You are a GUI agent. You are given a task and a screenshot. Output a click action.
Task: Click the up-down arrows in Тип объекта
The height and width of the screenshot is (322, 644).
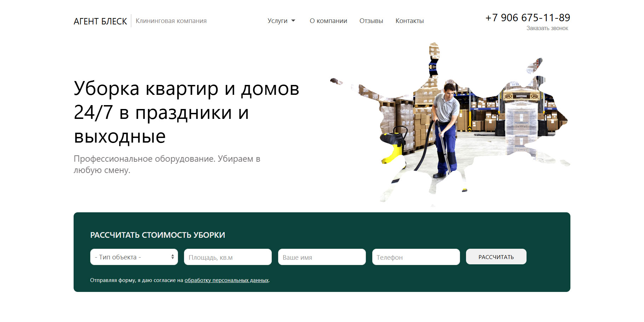point(172,257)
